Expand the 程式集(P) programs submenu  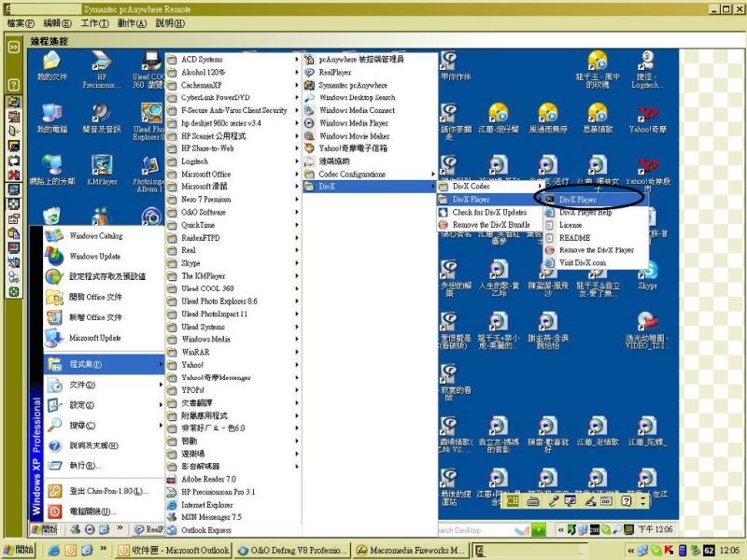pos(104,364)
